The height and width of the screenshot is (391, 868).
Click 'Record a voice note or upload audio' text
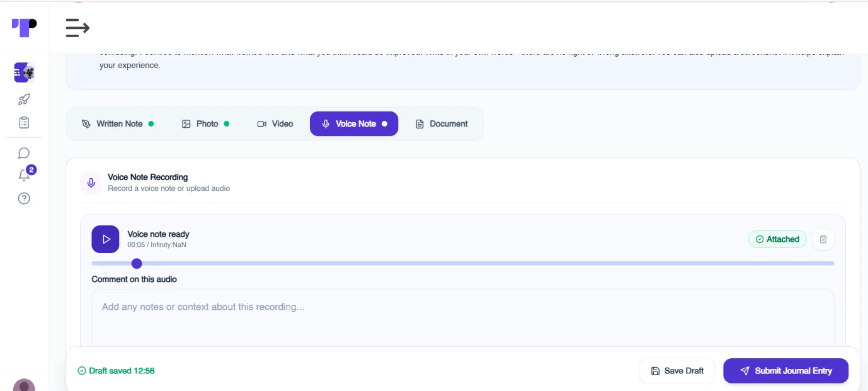pos(169,188)
